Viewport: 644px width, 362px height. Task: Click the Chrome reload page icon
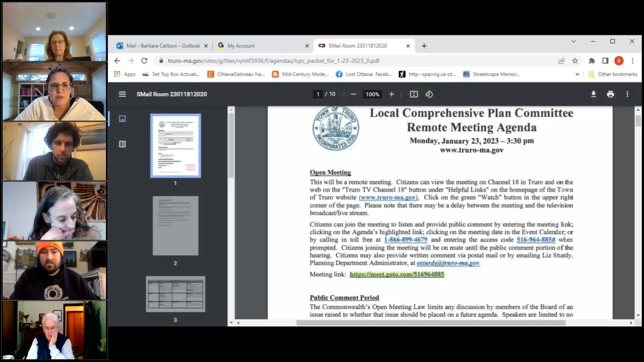(x=144, y=61)
